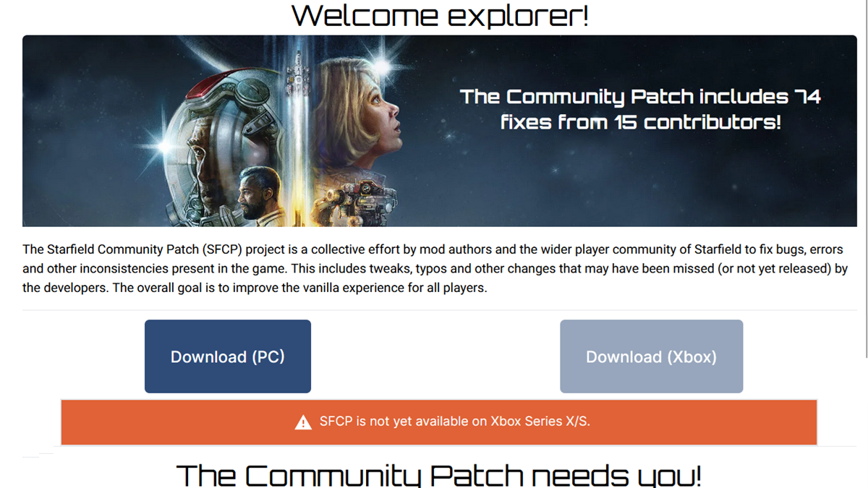Click the Xbox Series X/S unavailability notice text
The height and width of the screenshot is (488, 868).
coord(454,421)
